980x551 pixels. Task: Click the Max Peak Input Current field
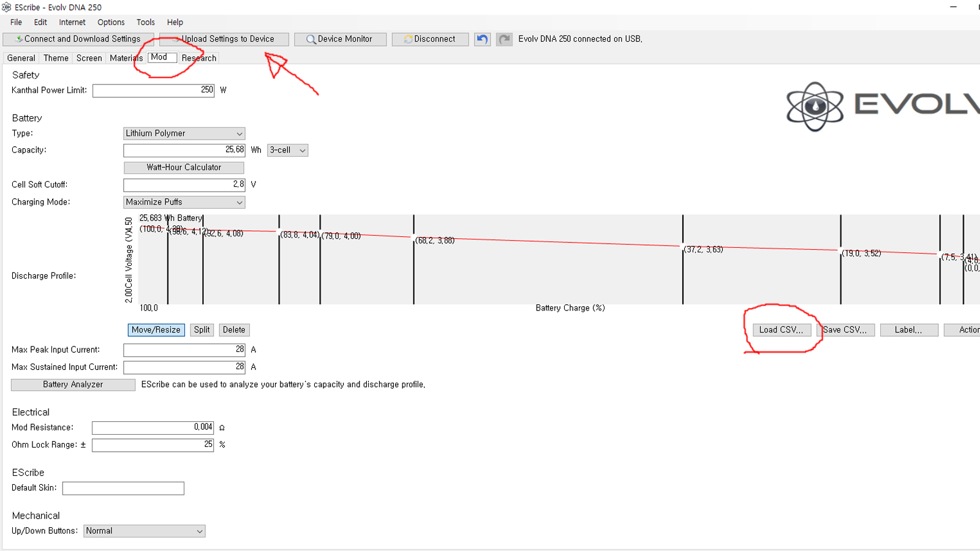click(184, 350)
